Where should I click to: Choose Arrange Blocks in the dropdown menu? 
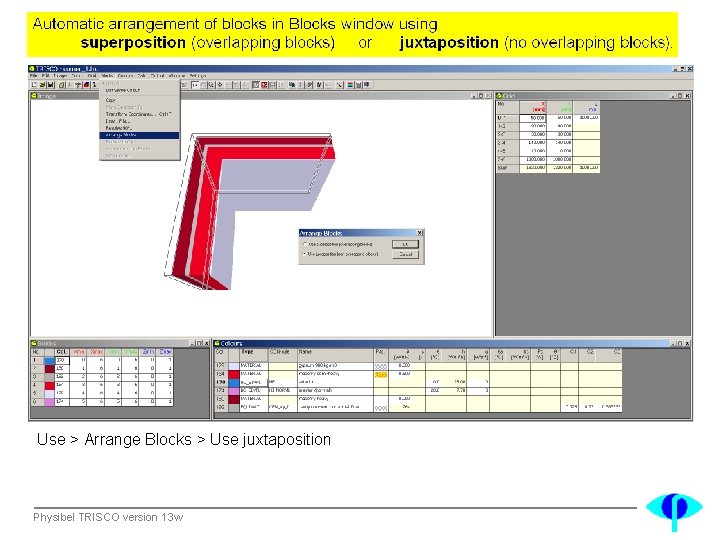pyautogui.click(x=139, y=135)
